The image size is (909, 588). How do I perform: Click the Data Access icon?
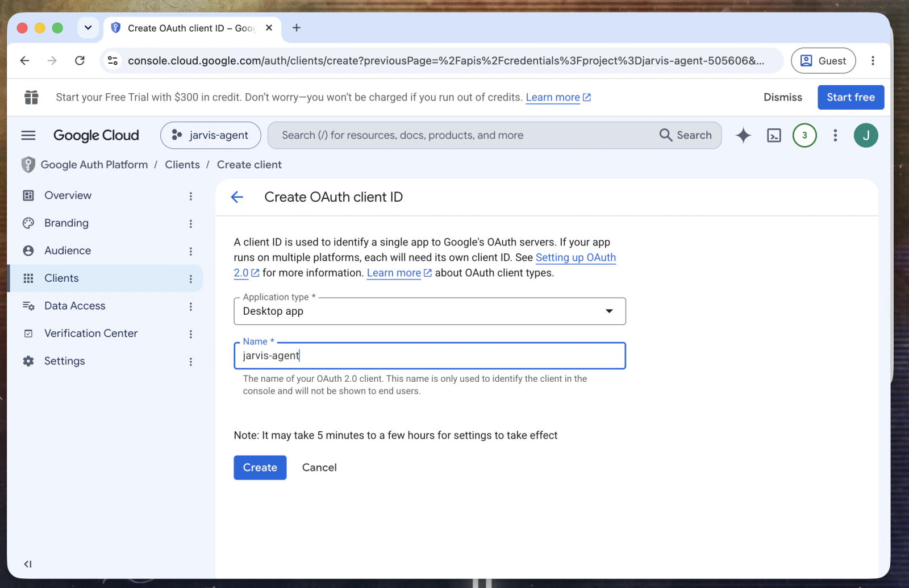click(x=28, y=306)
